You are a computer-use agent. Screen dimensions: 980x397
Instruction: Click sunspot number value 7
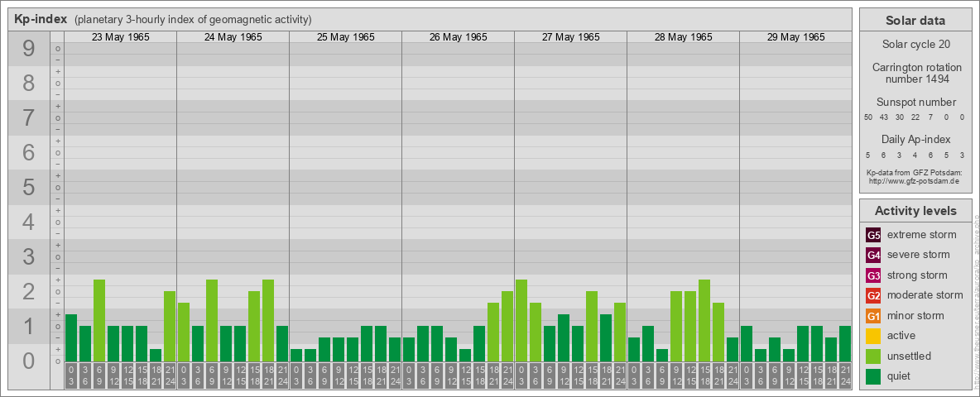point(930,117)
